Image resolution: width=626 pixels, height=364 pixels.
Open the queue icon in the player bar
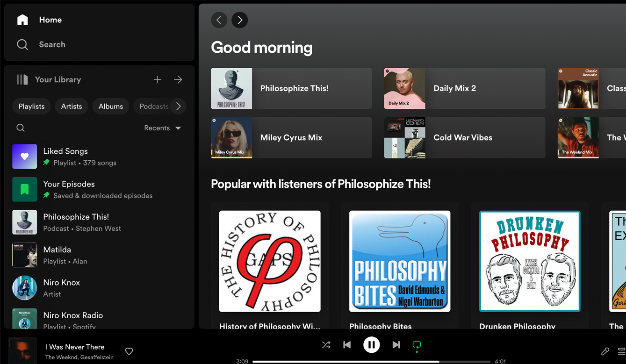pyautogui.click(x=621, y=351)
